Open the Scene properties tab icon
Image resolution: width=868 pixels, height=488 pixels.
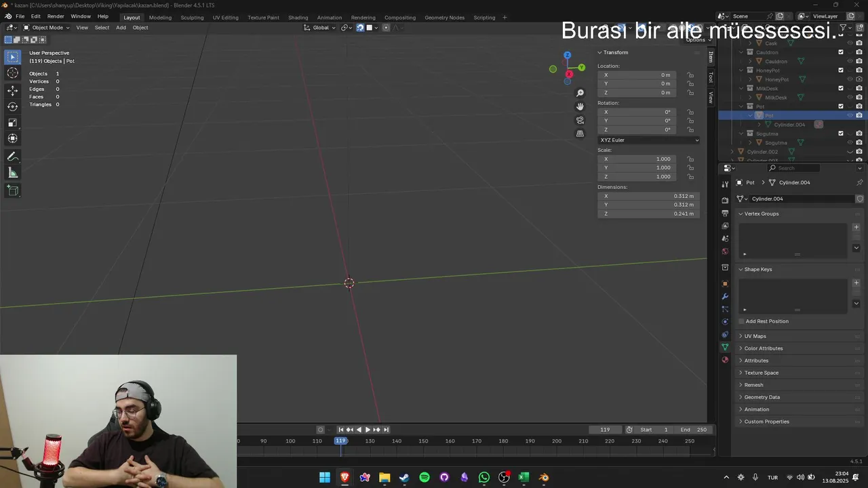coord(725,239)
